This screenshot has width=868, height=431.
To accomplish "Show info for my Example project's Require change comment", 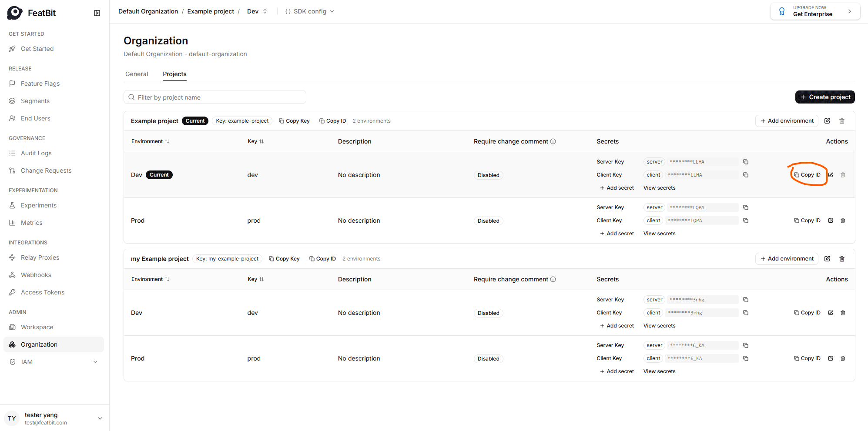I will tap(553, 279).
